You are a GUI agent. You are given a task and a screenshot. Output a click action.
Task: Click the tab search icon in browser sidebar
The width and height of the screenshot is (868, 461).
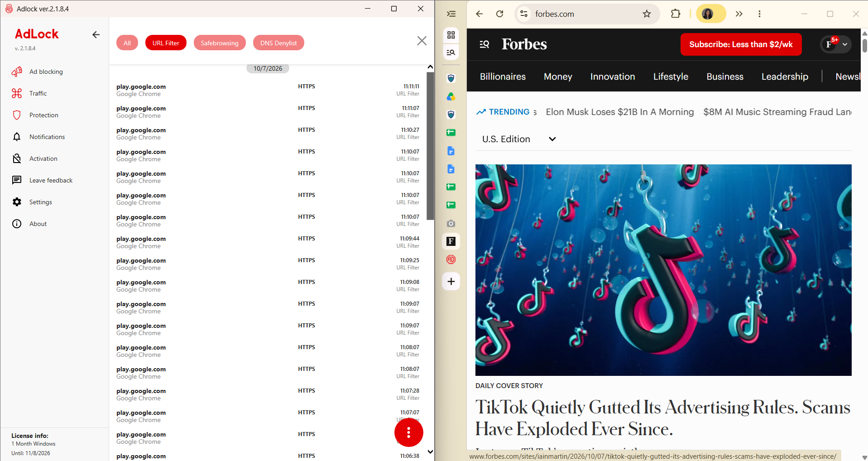coord(451,53)
